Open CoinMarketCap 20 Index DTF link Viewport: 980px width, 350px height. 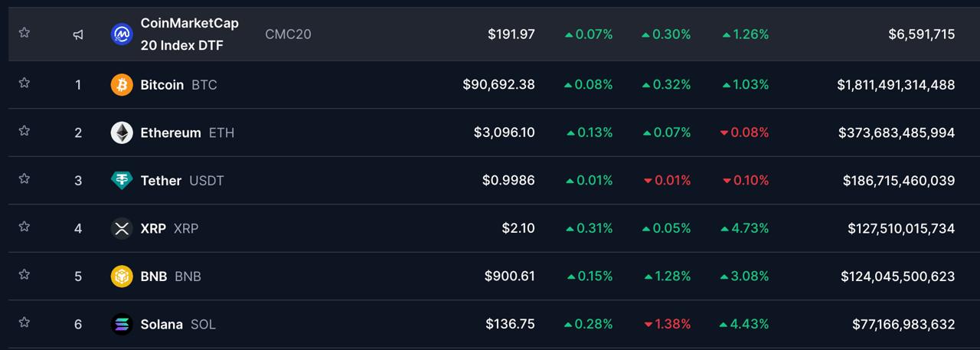189,34
